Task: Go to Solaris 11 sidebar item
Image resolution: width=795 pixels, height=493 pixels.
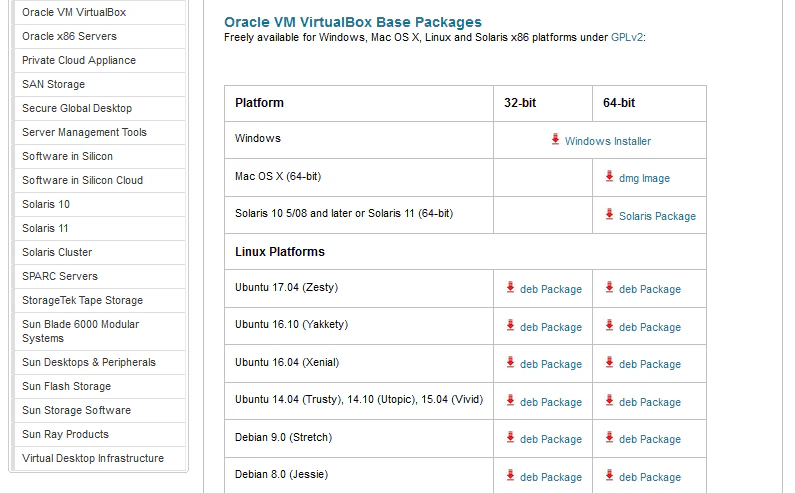Action: point(100,228)
